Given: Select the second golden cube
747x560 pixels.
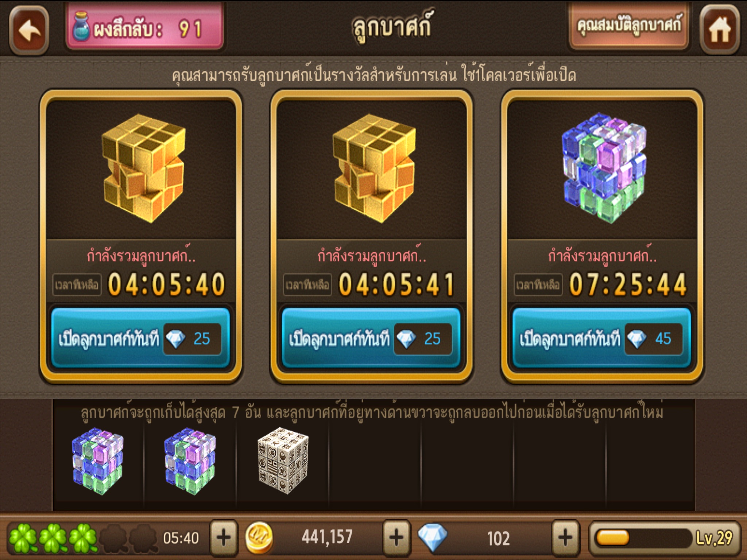Looking at the screenshot, I should tap(374, 168).
